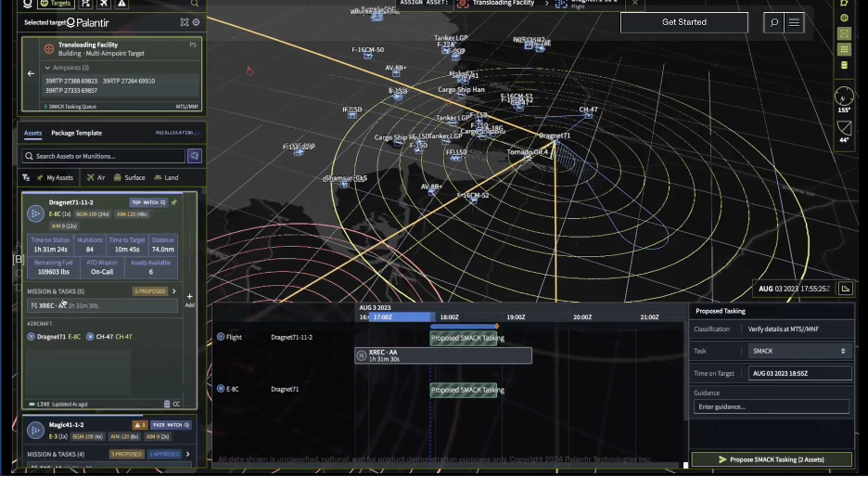Screen dimensions: 868x477
Task: Click Proposed SMACK Tasking block in E-8C row
Action: coord(464,390)
